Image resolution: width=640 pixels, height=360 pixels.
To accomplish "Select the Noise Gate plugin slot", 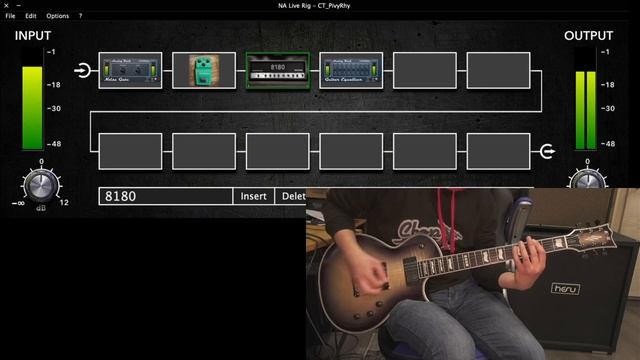I will pyautogui.click(x=130, y=70).
